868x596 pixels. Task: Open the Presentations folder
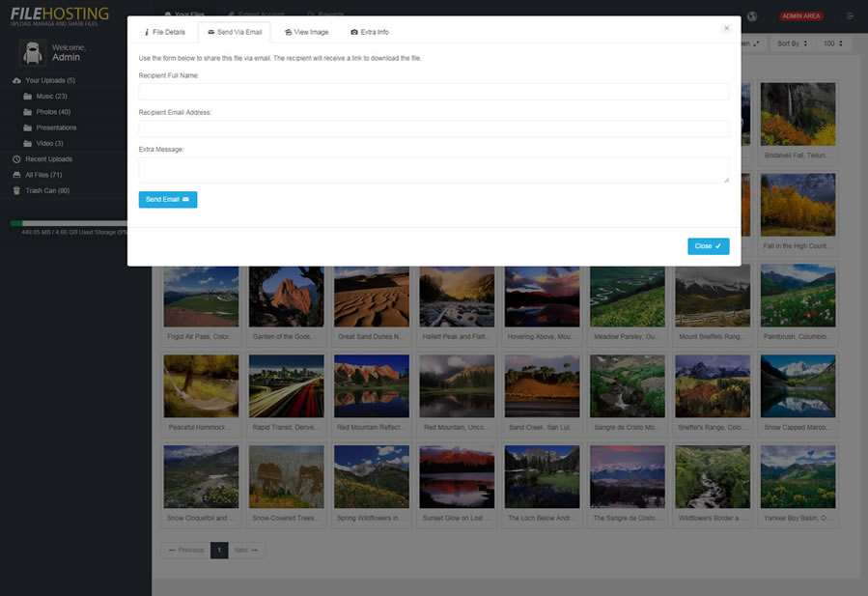56,128
